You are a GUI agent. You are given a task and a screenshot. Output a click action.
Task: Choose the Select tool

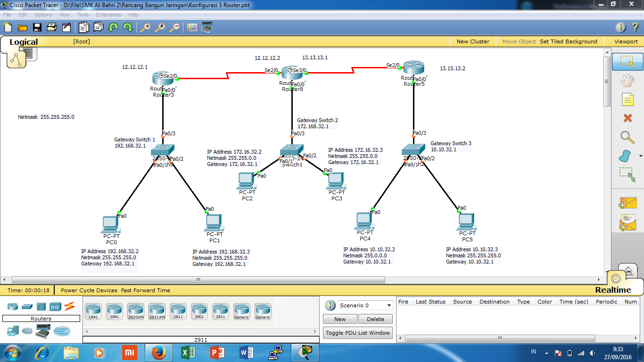click(627, 62)
